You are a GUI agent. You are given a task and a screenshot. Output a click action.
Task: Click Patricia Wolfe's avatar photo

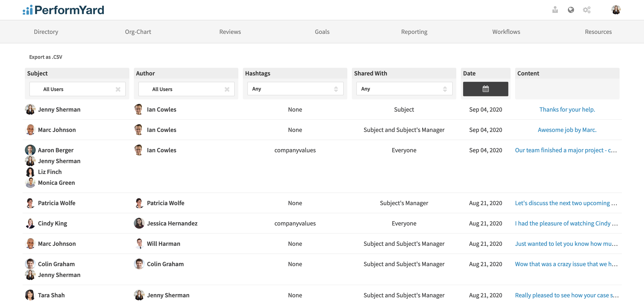(30, 203)
